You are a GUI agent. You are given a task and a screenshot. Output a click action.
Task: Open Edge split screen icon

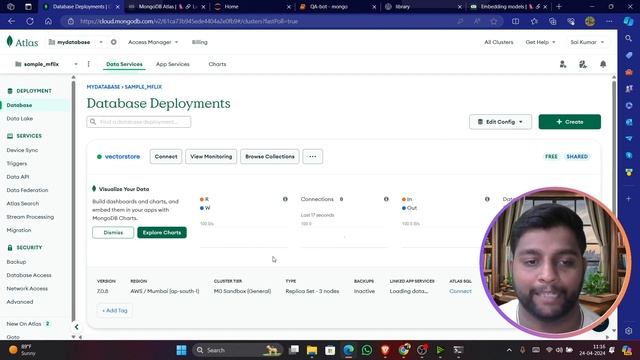tap(516, 21)
